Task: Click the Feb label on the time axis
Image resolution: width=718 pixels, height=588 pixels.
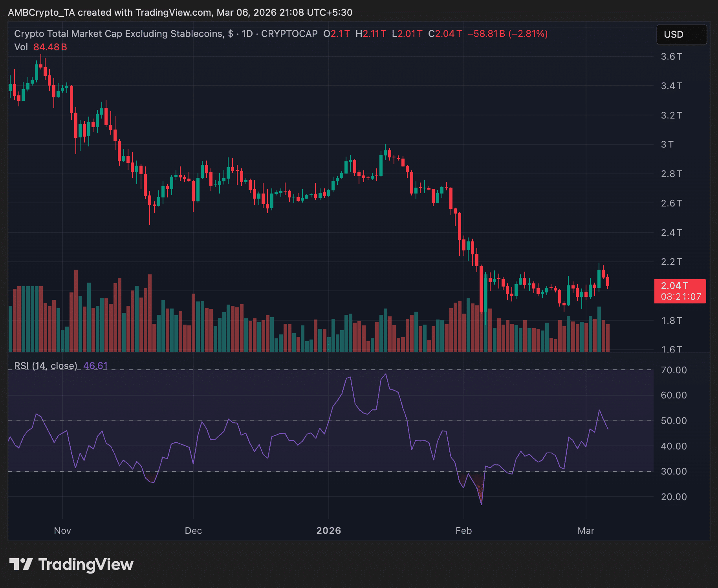Action: (463, 531)
